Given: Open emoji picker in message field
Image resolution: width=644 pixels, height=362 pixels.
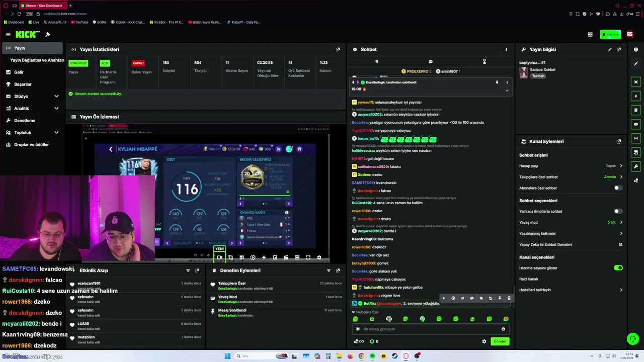Looking at the screenshot, I should point(503,329).
